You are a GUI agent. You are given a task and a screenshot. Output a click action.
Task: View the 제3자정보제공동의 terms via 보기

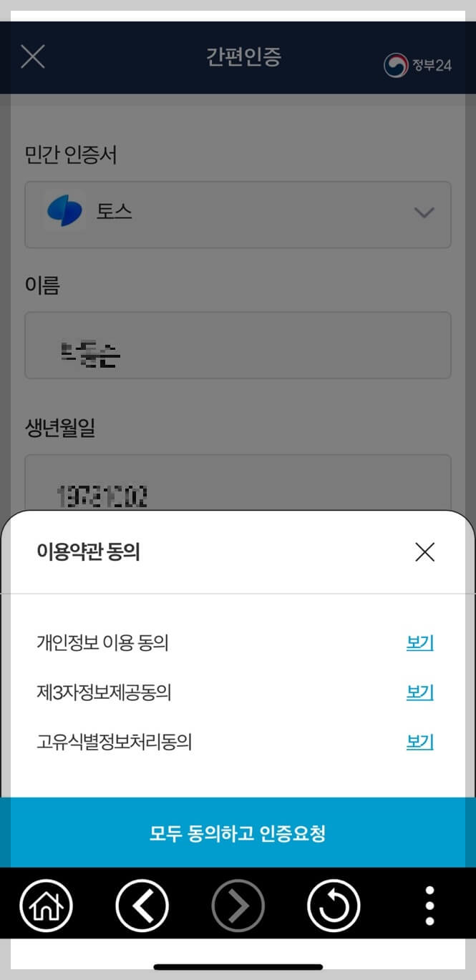[419, 692]
